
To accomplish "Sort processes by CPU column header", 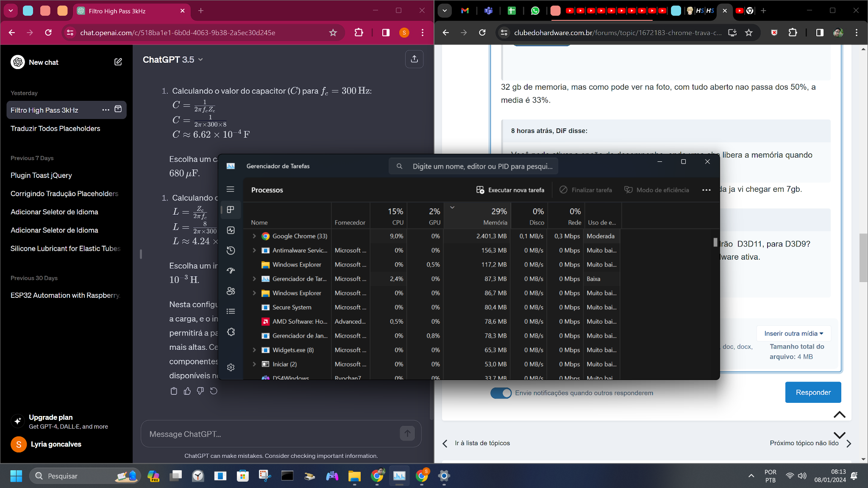I will pyautogui.click(x=389, y=216).
